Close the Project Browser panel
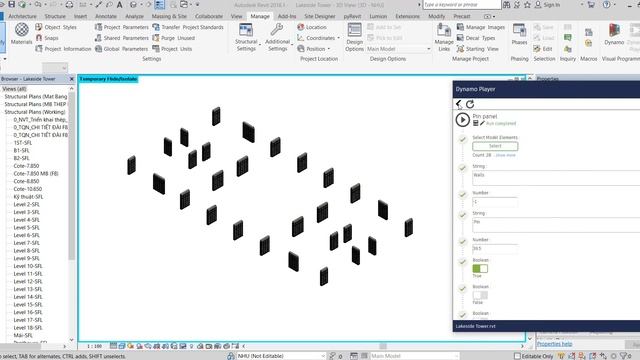 click(72, 79)
